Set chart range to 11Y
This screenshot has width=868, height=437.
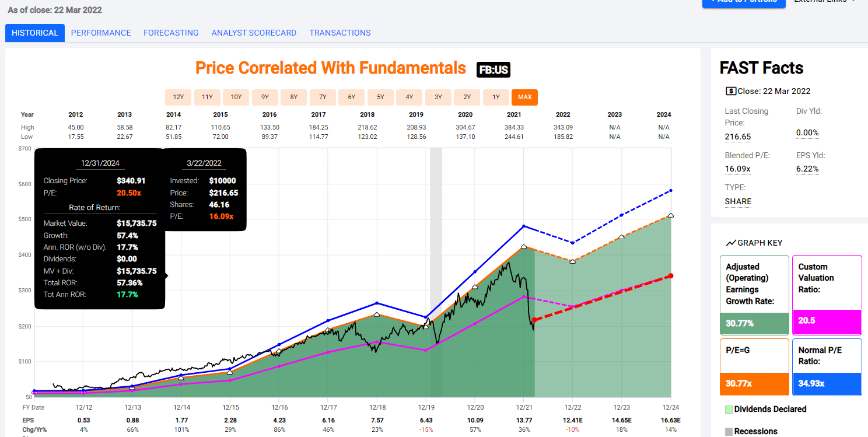point(207,97)
